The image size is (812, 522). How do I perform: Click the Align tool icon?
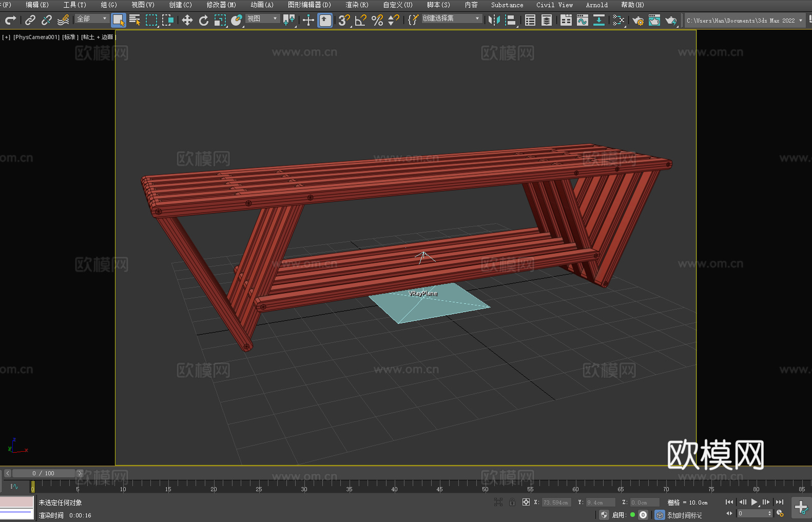coord(511,20)
